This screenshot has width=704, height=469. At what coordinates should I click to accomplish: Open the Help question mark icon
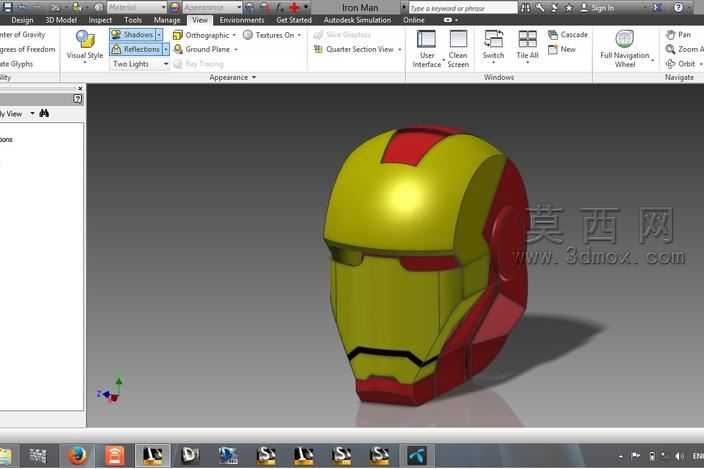[678, 7]
